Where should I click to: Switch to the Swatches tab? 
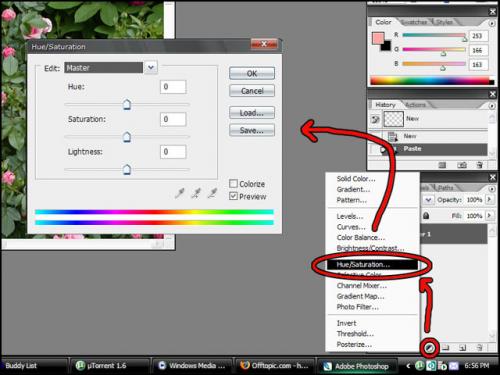414,22
